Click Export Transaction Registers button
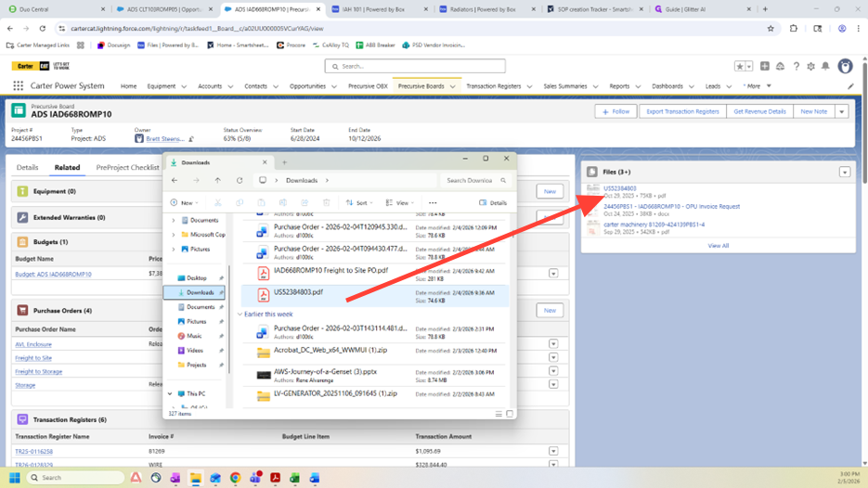Image resolution: width=868 pixels, height=488 pixels. (682, 111)
